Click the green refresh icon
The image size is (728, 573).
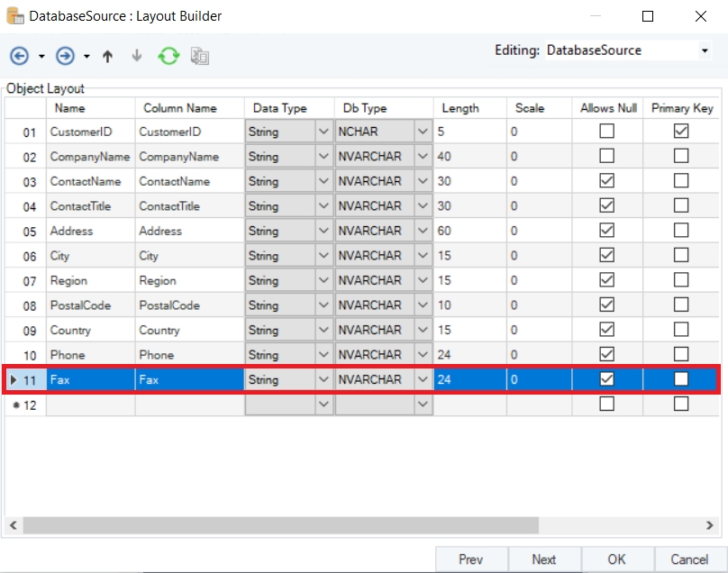coord(168,56)
